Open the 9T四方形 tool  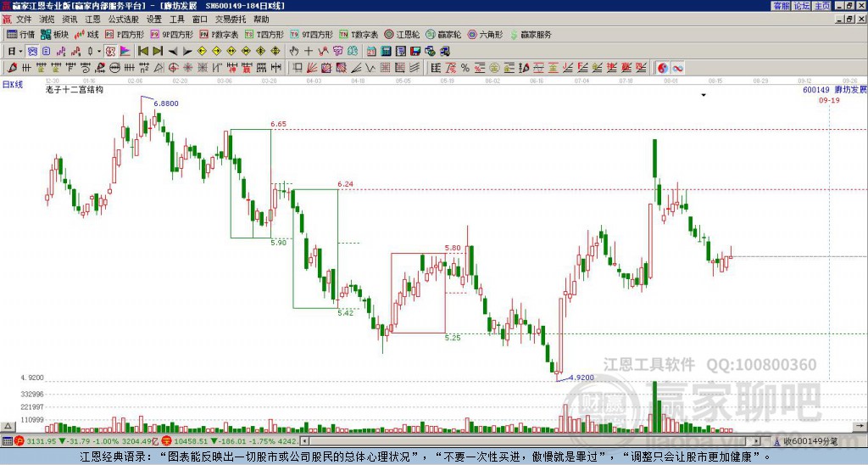(x=311, y=34)
